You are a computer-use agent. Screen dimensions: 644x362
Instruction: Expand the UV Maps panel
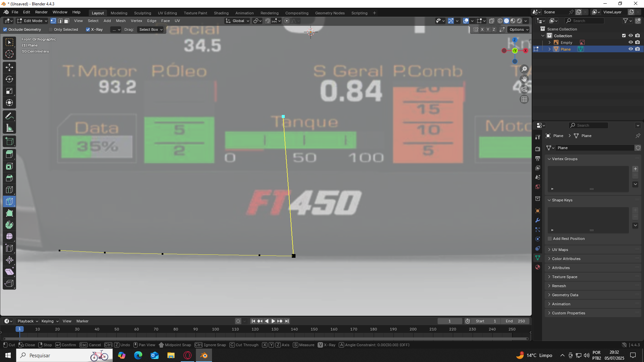click(x=560, y=250)
